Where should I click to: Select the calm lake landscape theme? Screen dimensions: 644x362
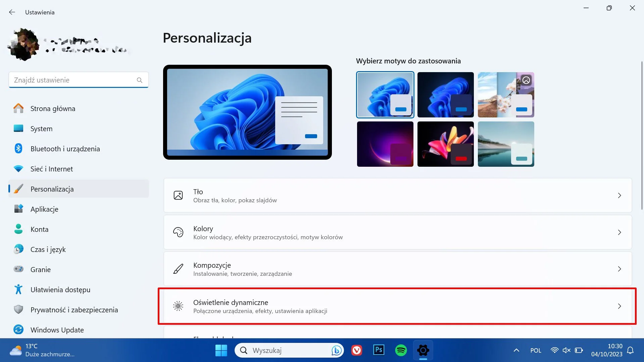coord(506,144)
